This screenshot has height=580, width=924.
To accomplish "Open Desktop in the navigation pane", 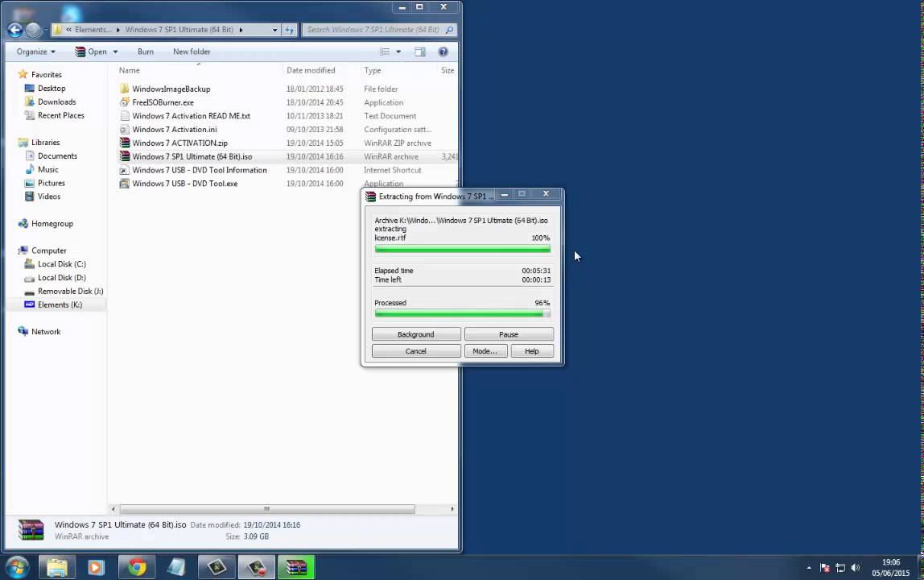I will [52, 89].
